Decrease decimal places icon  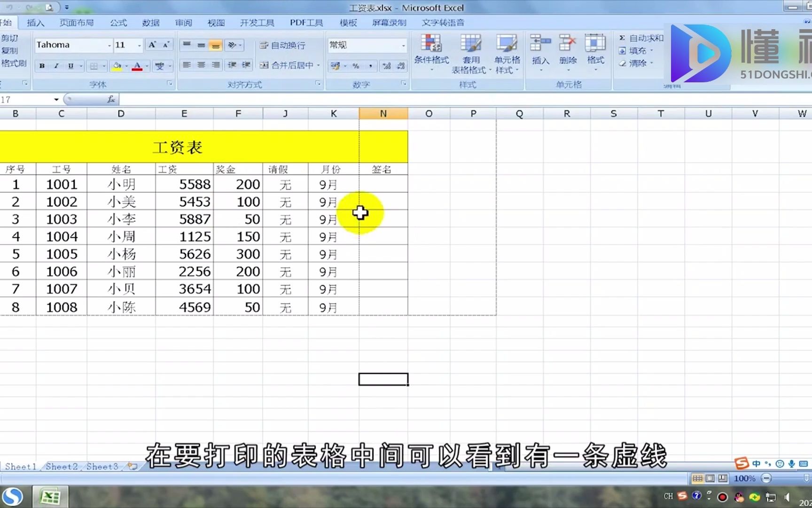click(x=401, y=66)
